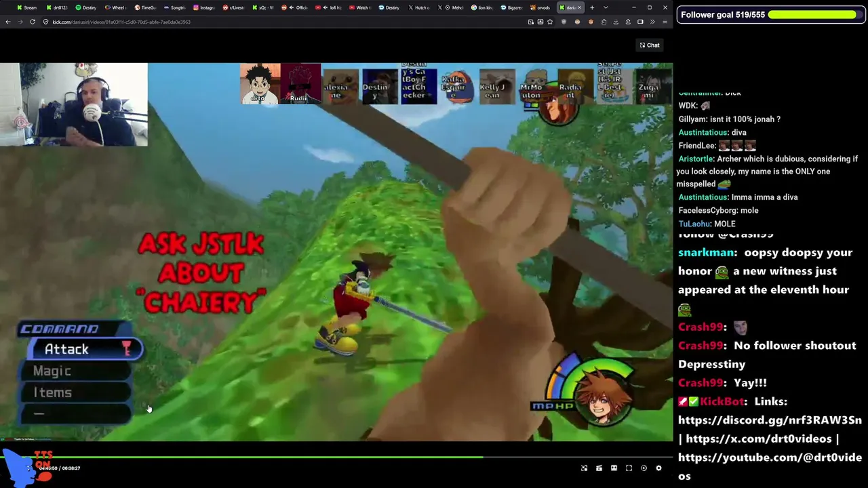The image size is (868, 488).
Task: Show more toolbar extensions via double chevron
Action: pos(652,22)
